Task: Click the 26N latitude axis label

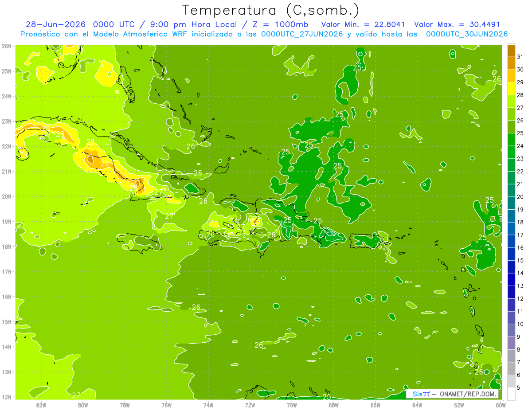Action: pos(6,46)
